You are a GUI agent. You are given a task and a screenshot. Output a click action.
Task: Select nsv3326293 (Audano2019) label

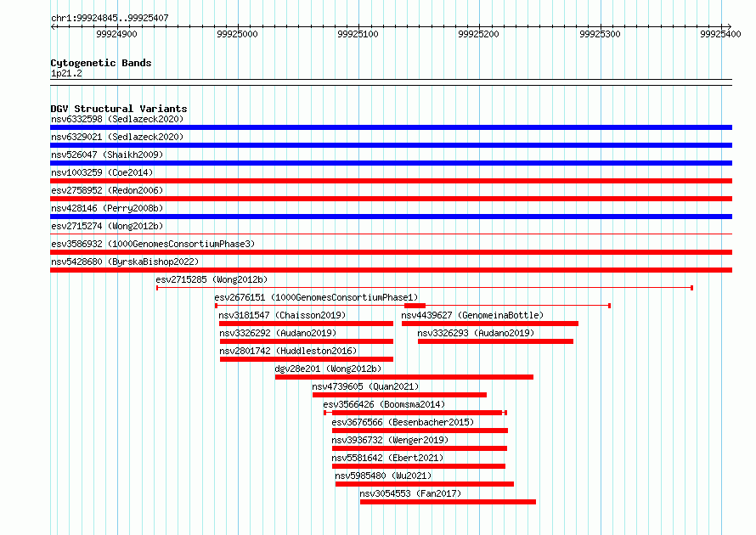[x=476, y=333]
